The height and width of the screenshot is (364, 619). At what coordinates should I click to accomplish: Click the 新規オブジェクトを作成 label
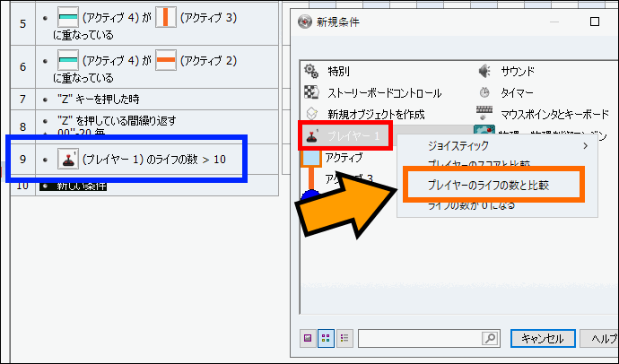pyautogui.click(x=376, y=115)
